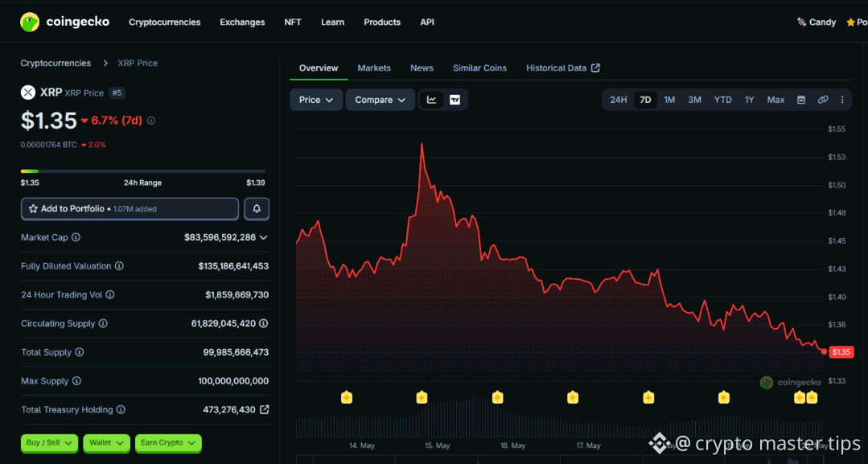
Task: Click the CoinGecko logo
Action: coord(64,23)
